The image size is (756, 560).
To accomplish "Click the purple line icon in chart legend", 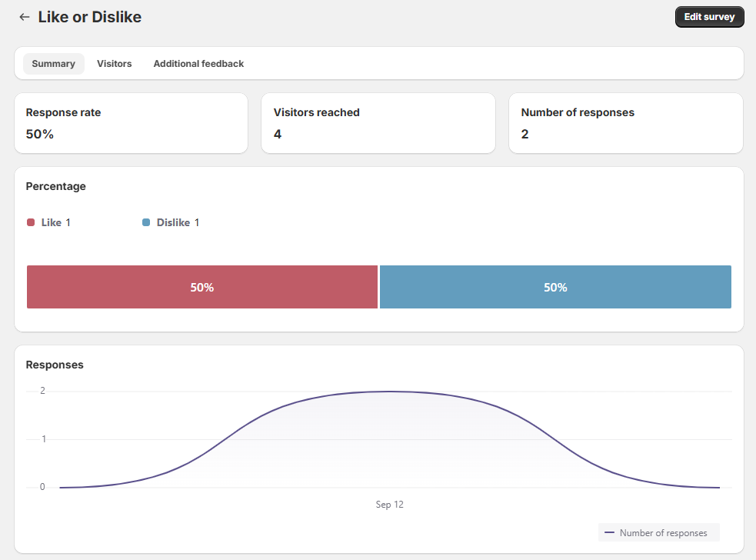I will (x=610, y=532).
